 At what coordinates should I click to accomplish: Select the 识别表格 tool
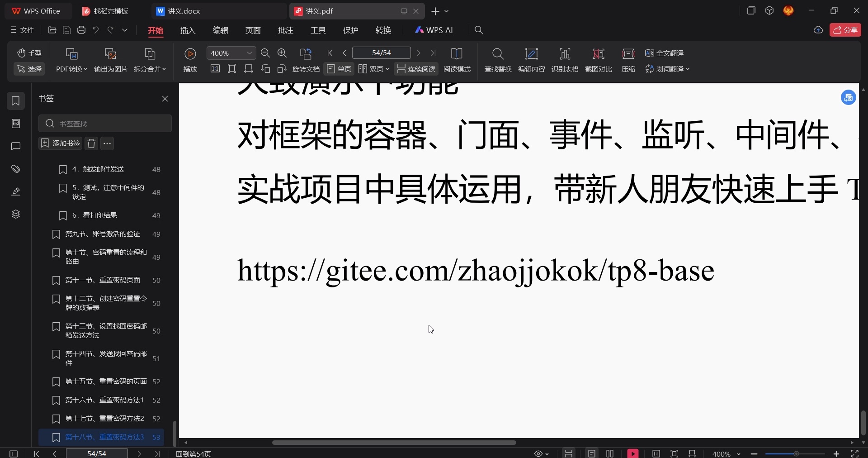pyautogui.click(x=566, y=60)
